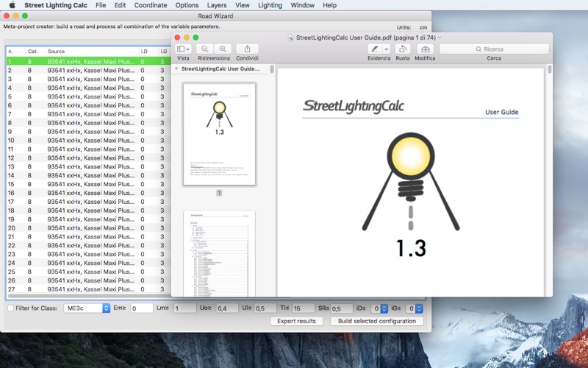The width and height of the screenshot is (588, 368).
Task: Select row 27 in the Road Wizard table
Action: coord(89,289)
